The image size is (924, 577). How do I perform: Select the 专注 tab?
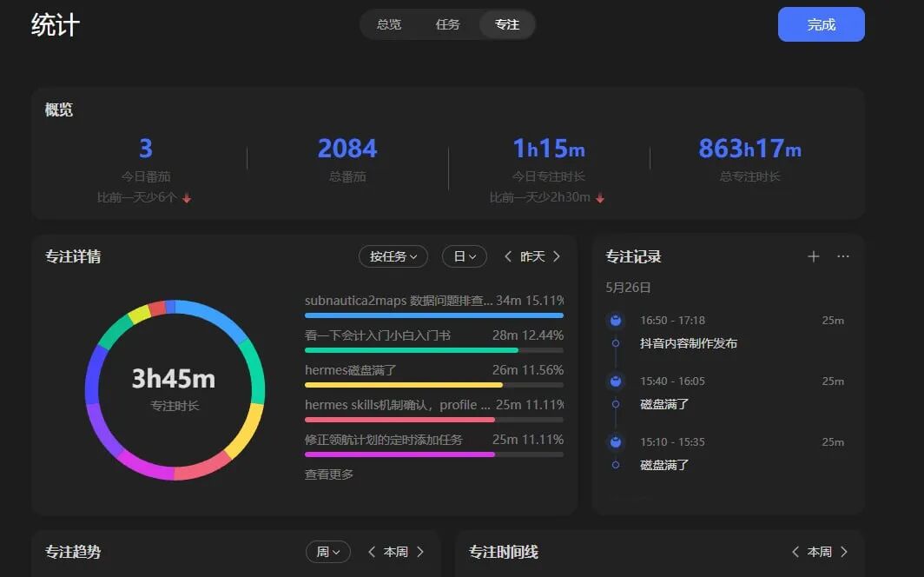pyautogui.click(x=507, y=24)
